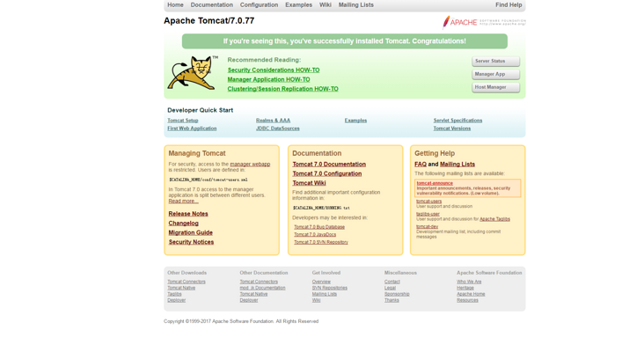Open Thanks link under Miscellaneous

coord(392,300)
